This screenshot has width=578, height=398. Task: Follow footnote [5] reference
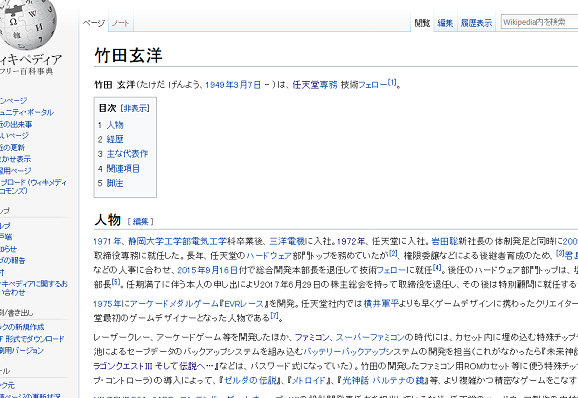(x=116, y=282)
